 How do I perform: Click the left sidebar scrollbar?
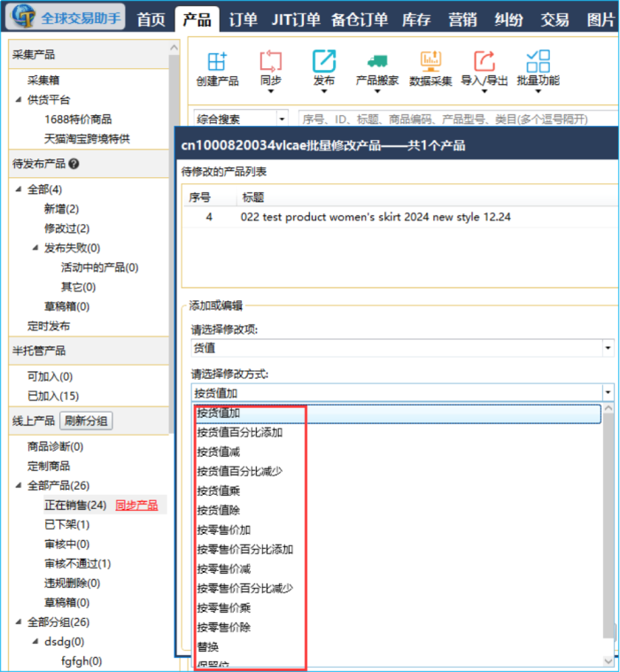click(x=174, y=244)
